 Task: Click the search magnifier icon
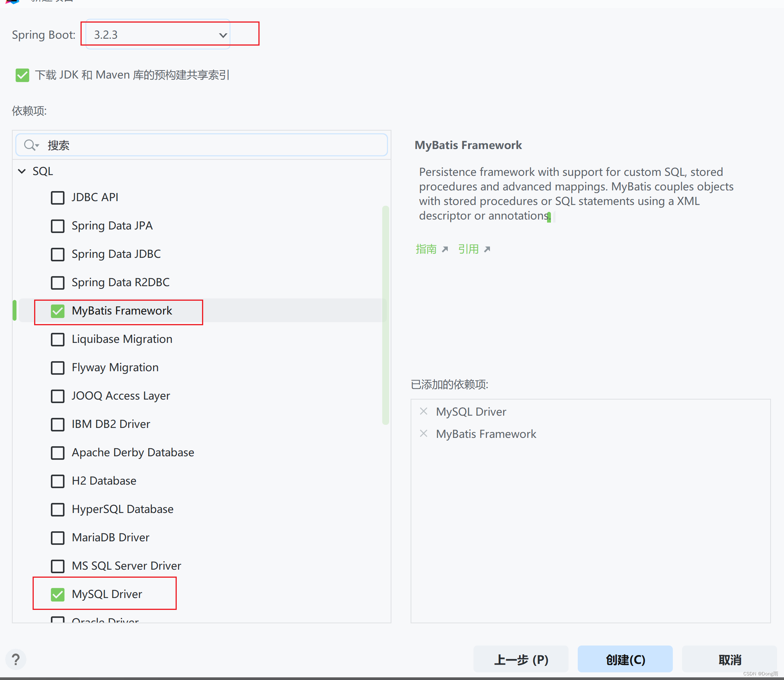click(30, 145)
